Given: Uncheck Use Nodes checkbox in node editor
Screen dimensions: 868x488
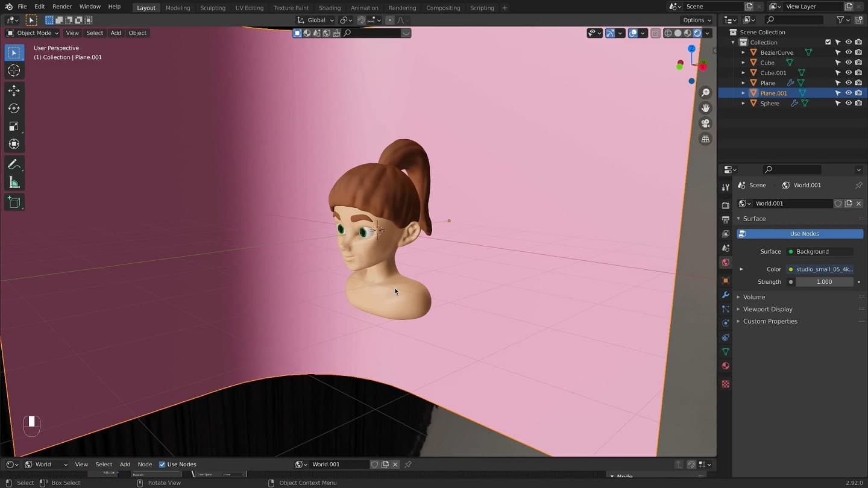Looking at the screenshot, I should click(x=162, y=465).
